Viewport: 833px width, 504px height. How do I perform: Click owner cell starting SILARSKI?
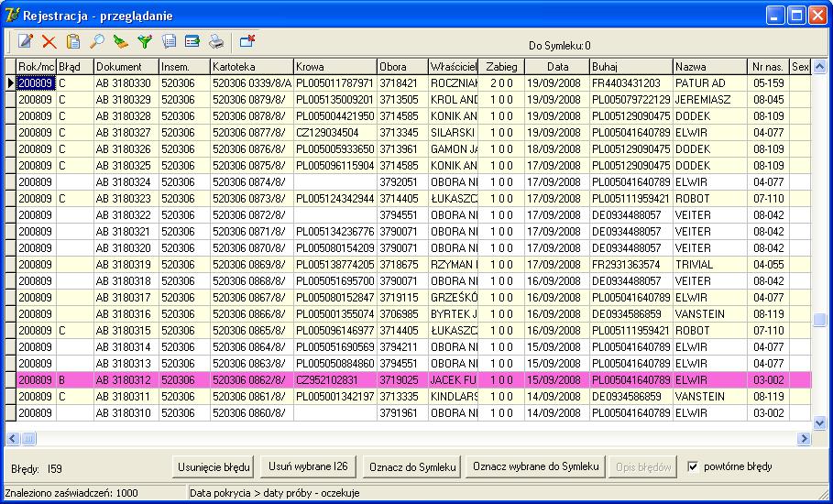click(x=454, y=132)
